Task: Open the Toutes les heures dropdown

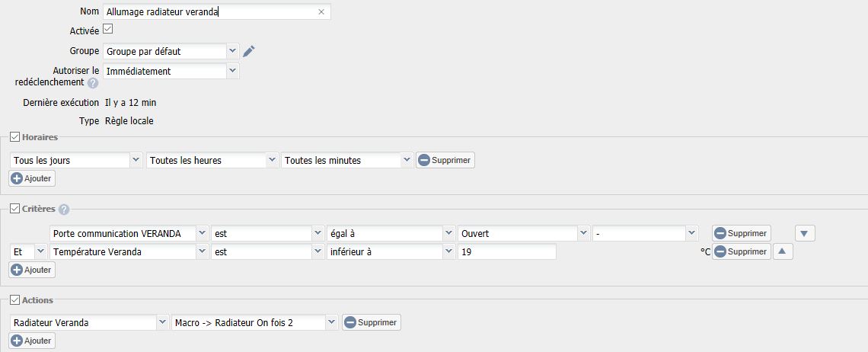Action: pos(272,160)
